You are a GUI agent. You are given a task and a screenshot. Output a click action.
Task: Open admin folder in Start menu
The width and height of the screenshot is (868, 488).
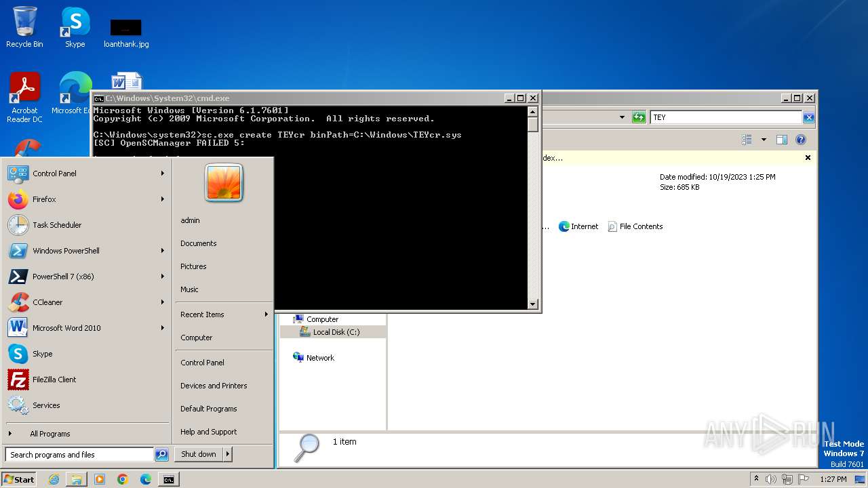190,220
